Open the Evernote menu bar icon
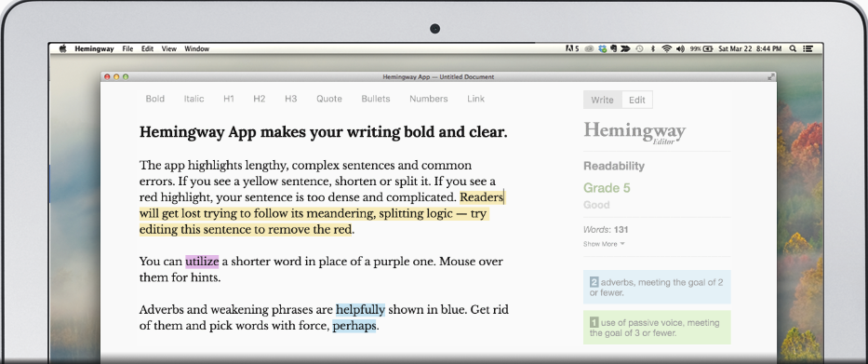 coord(613,48)
